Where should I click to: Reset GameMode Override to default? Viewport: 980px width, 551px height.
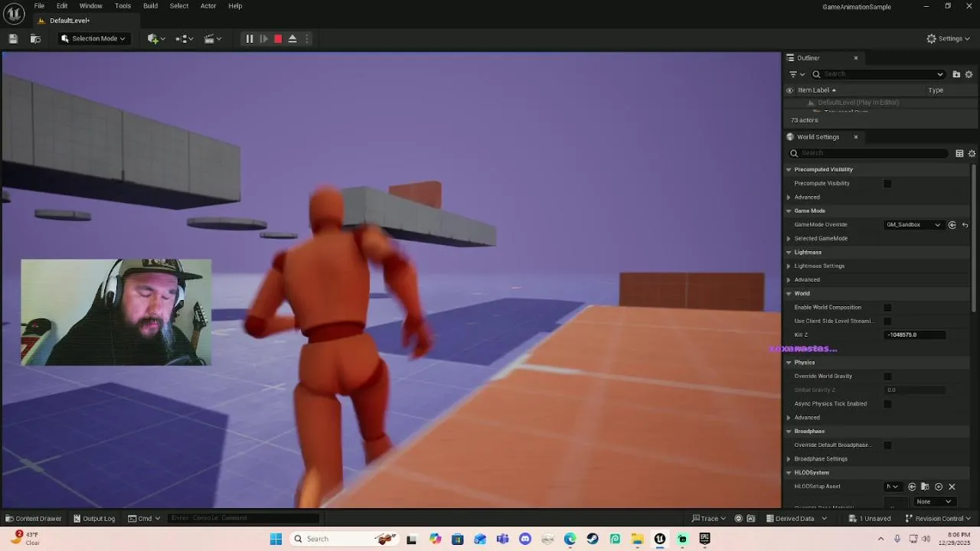[x=965, y=225]
